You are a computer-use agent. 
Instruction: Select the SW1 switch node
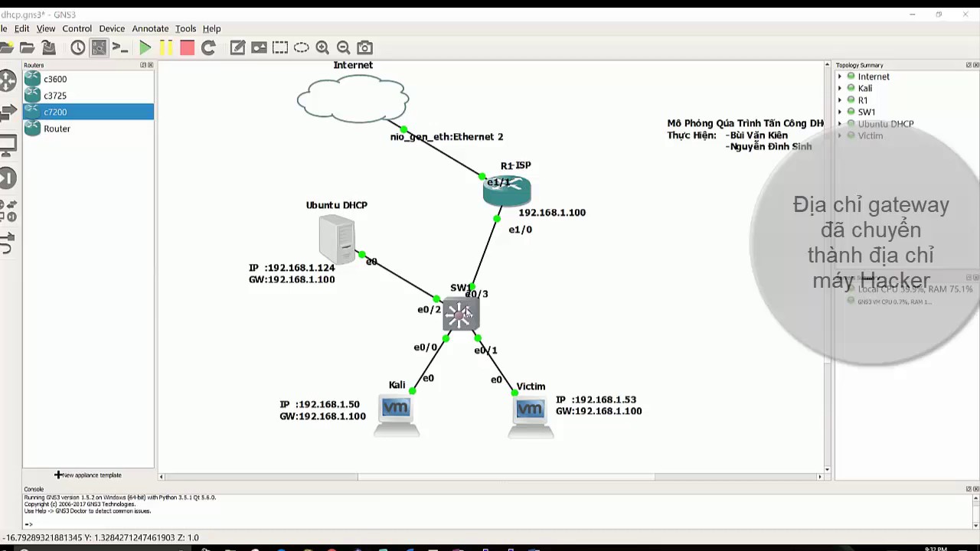click(x=461, y=314)
